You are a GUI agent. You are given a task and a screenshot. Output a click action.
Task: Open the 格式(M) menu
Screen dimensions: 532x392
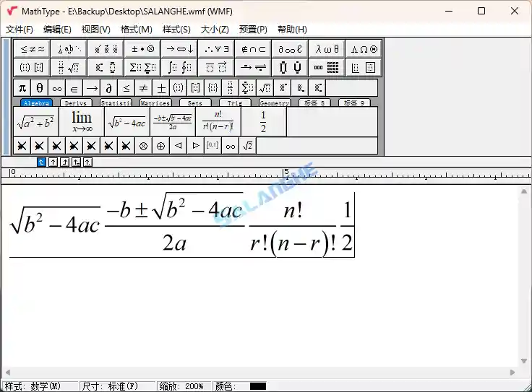(x=137, y=30)
